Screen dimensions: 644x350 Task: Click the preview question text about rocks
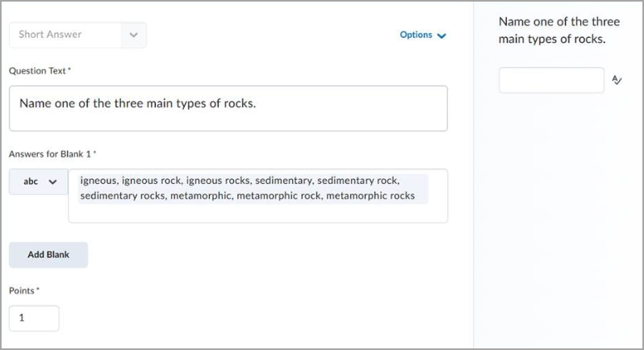[559, 31]
